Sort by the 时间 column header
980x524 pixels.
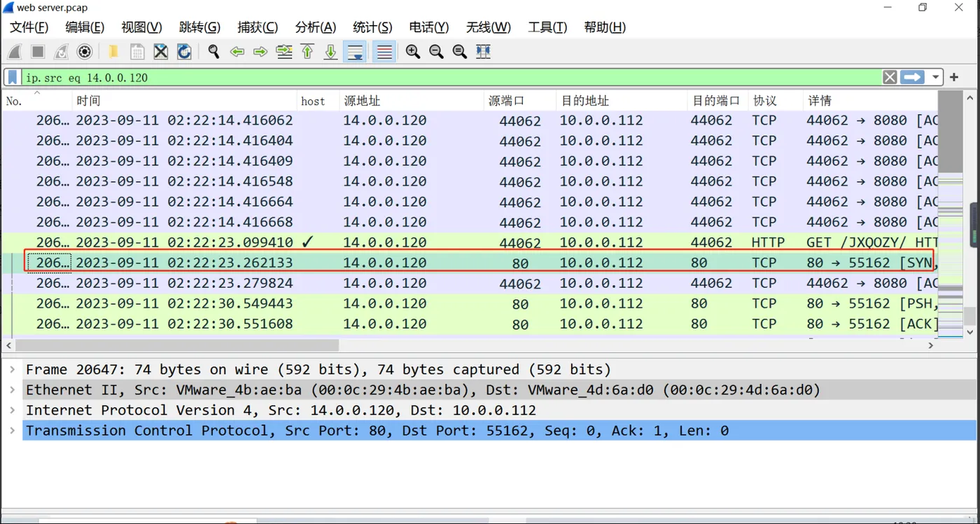[x=185, y=101]
